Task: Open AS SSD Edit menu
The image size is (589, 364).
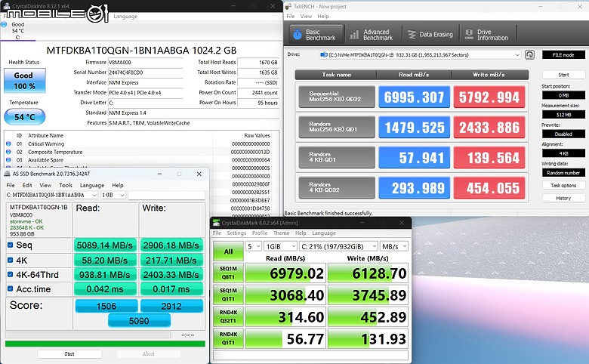Action: tap(27, 185)
